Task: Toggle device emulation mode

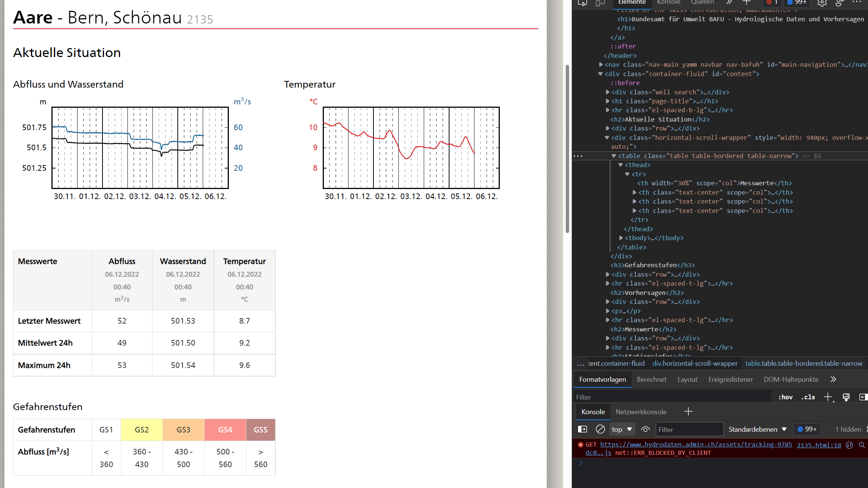Action: click(x=600, y=3)
